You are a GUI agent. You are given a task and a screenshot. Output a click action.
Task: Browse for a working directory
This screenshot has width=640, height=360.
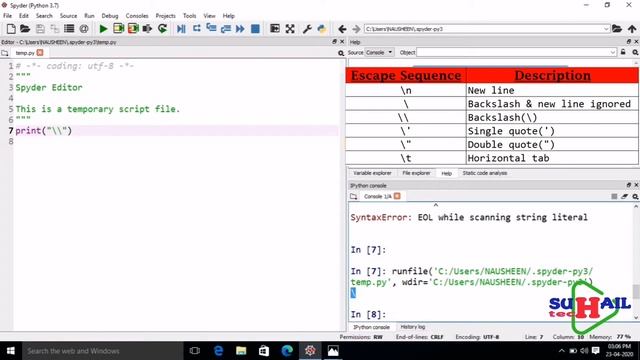tap(617, 29)
